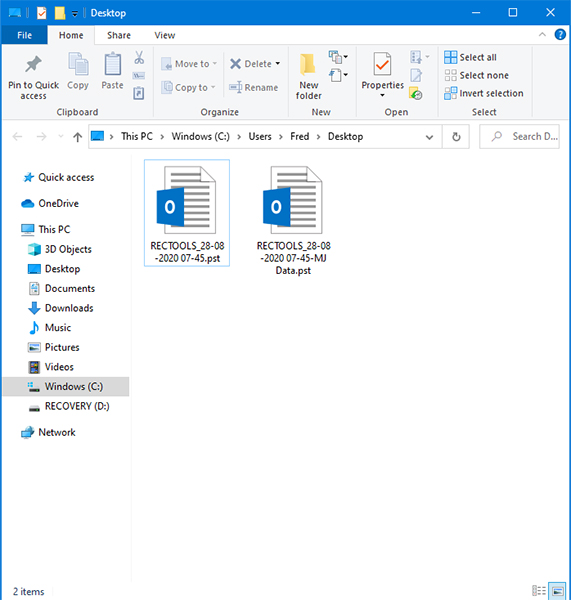Viewport: 571px width, 600px height.
Task: Collapse the ribbon with the chevron
Action: tap(542, 35)
